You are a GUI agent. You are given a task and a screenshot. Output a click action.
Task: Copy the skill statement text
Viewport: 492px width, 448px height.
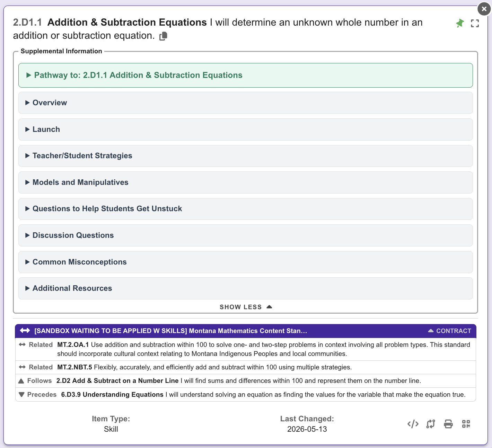click(164, 36)
